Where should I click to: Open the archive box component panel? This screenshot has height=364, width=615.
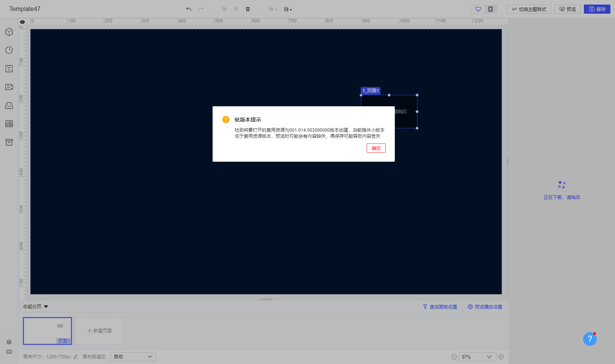(9, 142)
